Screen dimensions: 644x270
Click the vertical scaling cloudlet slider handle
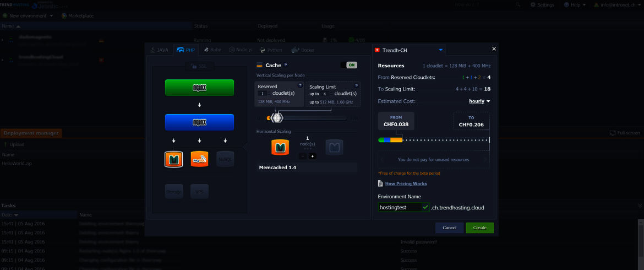click(277, 118)
